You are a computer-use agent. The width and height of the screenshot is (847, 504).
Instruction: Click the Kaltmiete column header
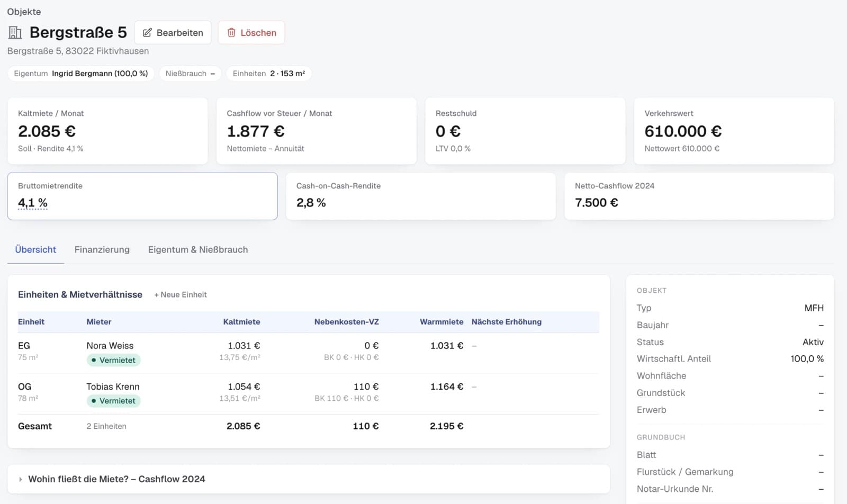(241, 322)
